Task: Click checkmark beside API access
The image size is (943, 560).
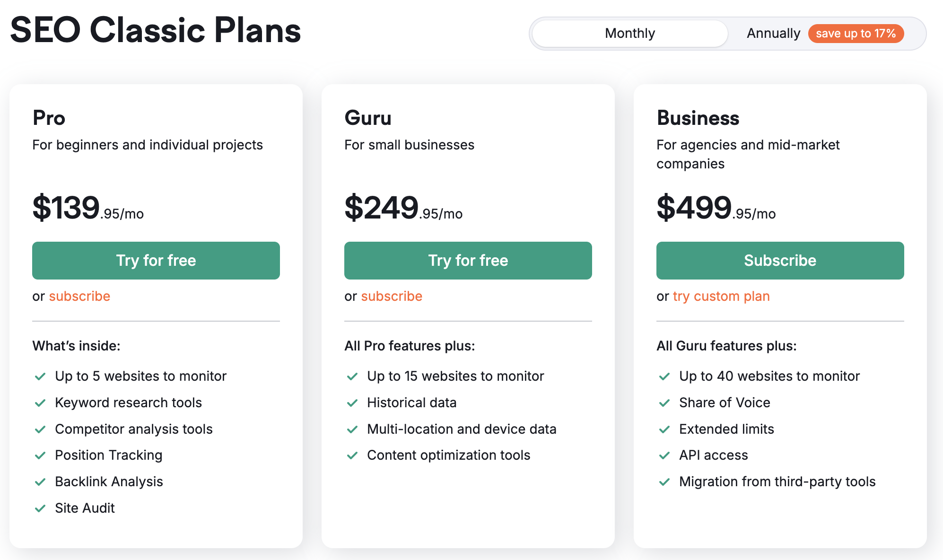Action: pyautogui.click(x=664, y=455)
